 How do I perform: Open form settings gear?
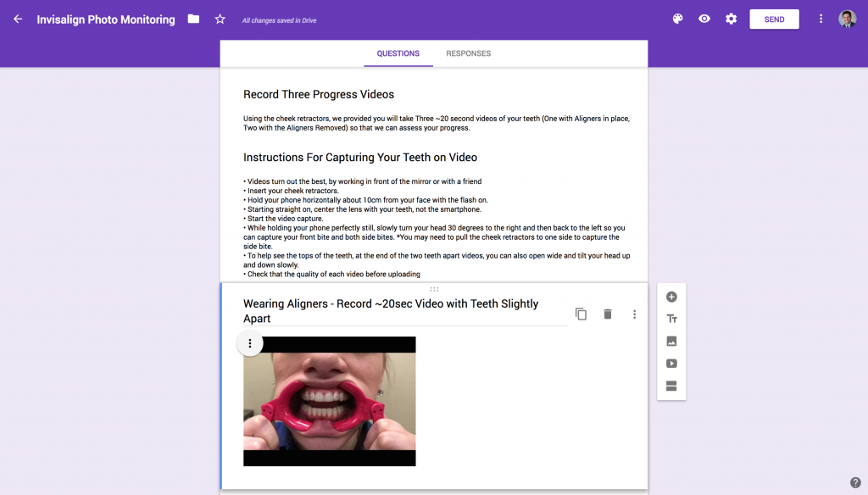[732, 19]
